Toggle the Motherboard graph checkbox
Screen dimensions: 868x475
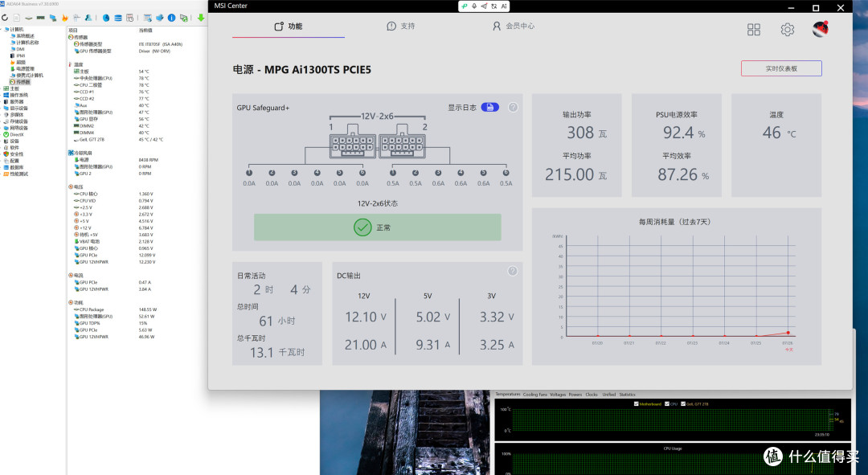tap(636, 403)
